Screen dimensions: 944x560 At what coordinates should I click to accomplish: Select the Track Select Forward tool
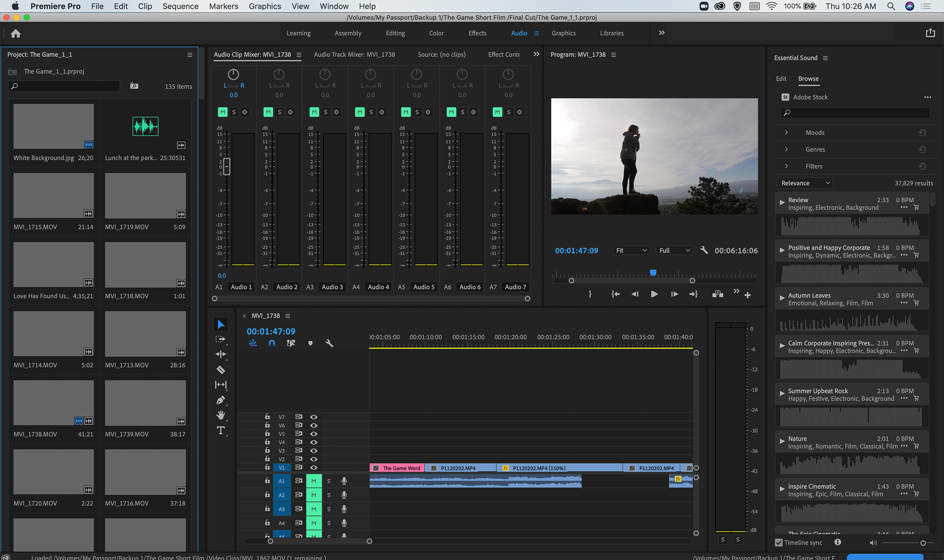click(220, 339)
